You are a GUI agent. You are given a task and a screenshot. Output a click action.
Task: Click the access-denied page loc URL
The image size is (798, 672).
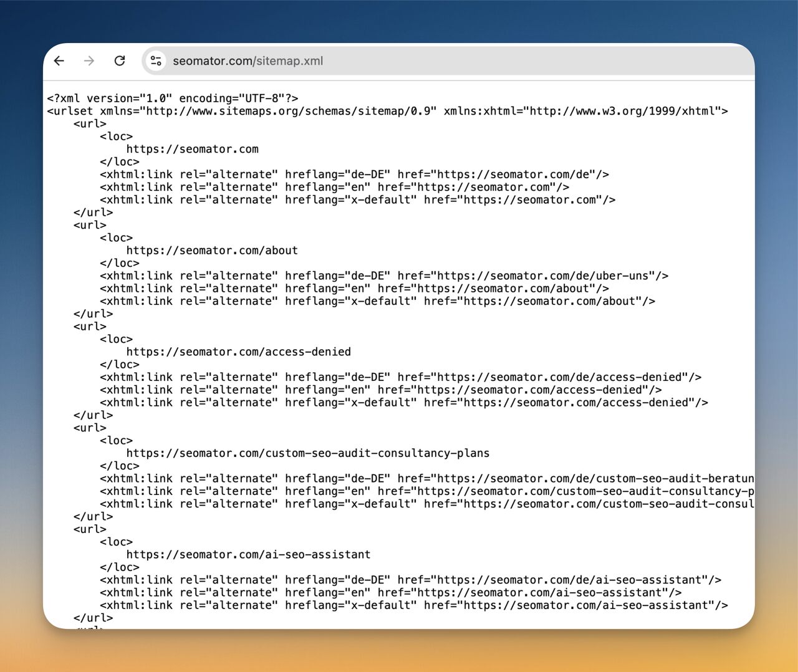[239, 352]
